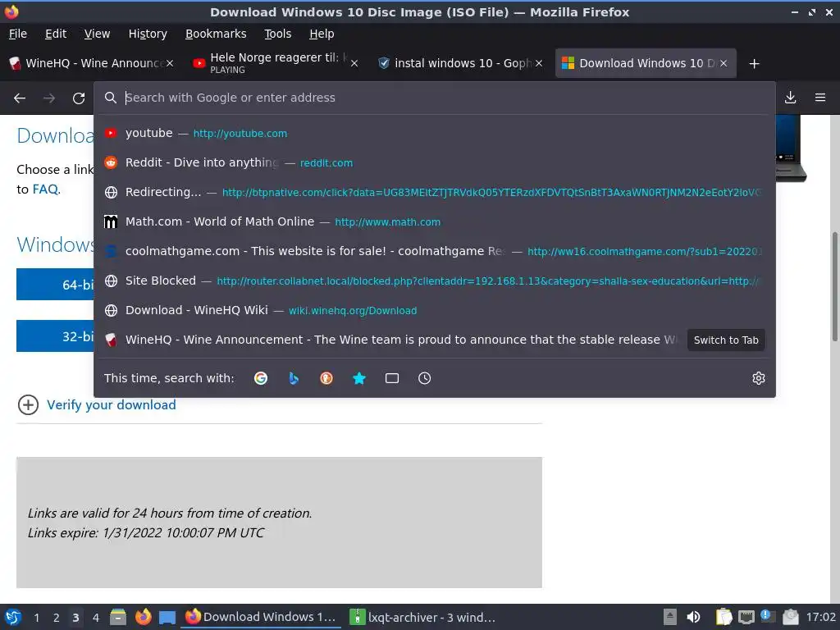Open clipboard manager tray icon
The width and height of the screenshot is (840, 630).
pyautogui.click(x=724, y=617)
